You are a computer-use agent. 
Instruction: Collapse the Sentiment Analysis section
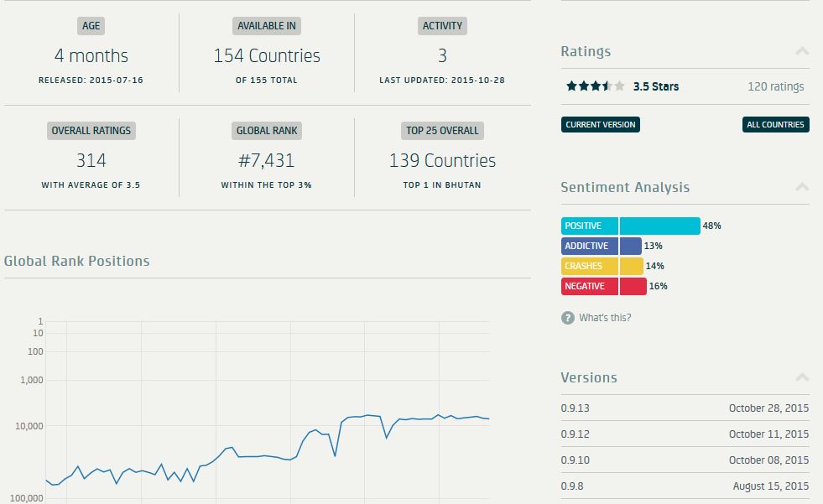(802, 187)
